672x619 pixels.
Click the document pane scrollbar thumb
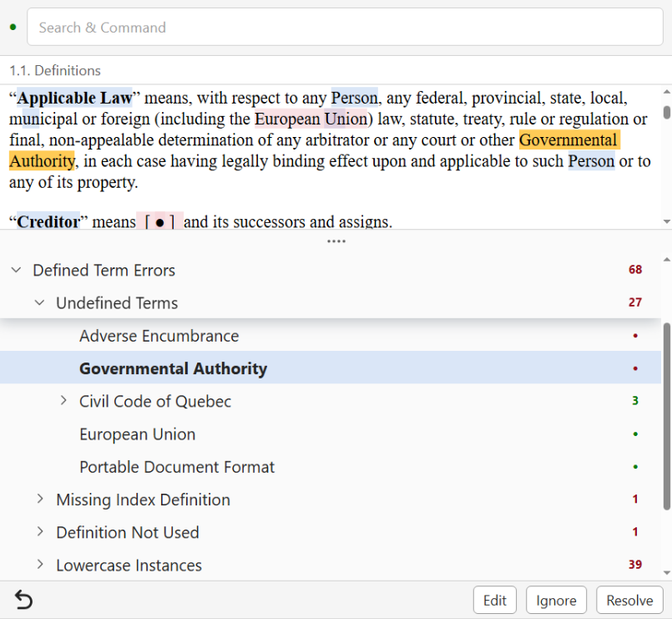tap(667, 112)
